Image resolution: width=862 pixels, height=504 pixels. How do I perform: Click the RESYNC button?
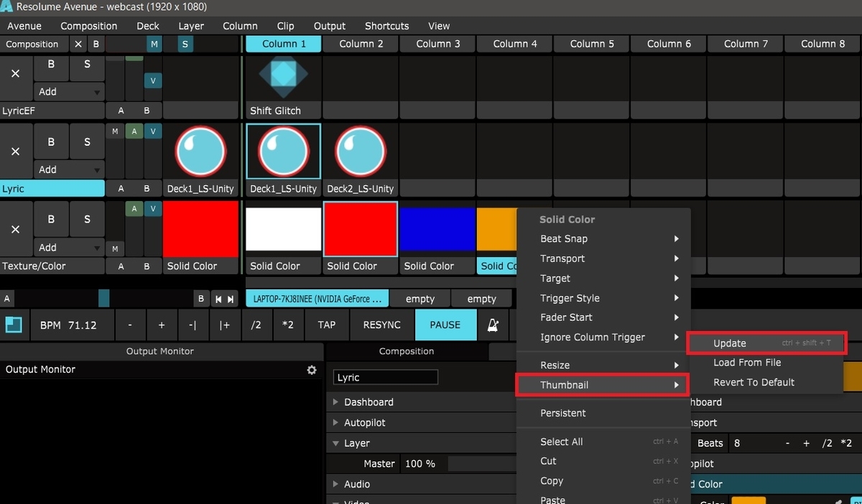(382, 325)
